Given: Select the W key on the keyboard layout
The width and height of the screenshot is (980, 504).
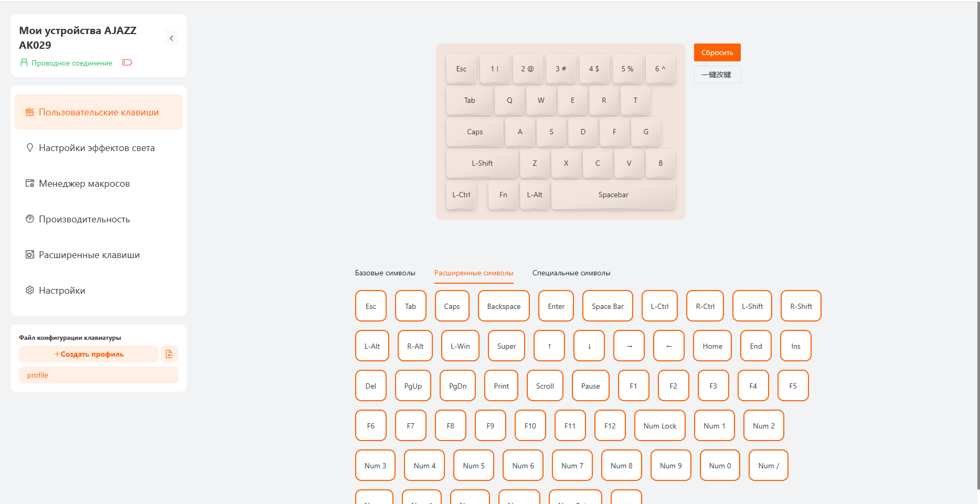Looking at the screenshot, I should 541,100.
